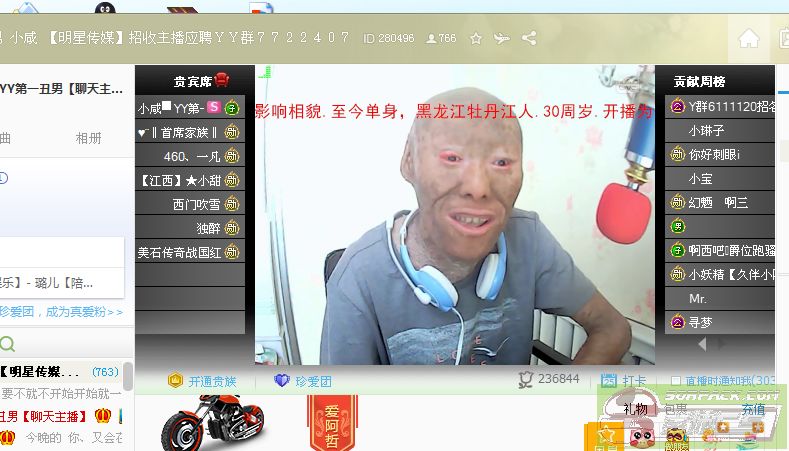Screen dimensions: 789x451
Task: Select the 爱阿哲 red banner gift
Action: click(x=332, y=423)
